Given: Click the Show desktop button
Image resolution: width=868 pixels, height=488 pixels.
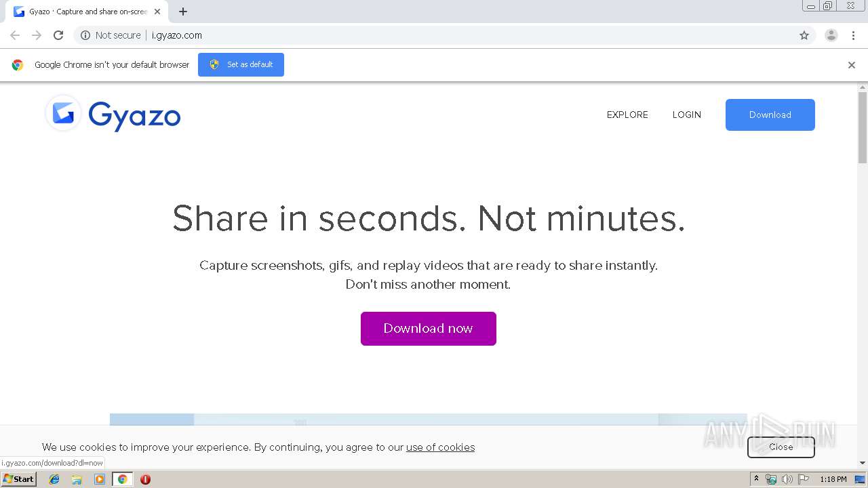Looking at the screenshot, I should (860, 479).
